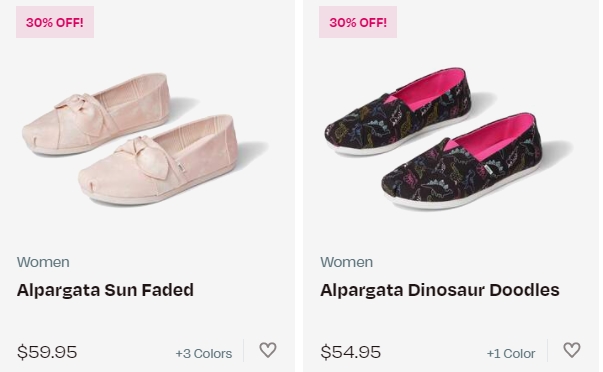Open the Alpargata Sun Faded product title
Image resolution: width=603 pixels, height=372 pixels.
(105, 290)
